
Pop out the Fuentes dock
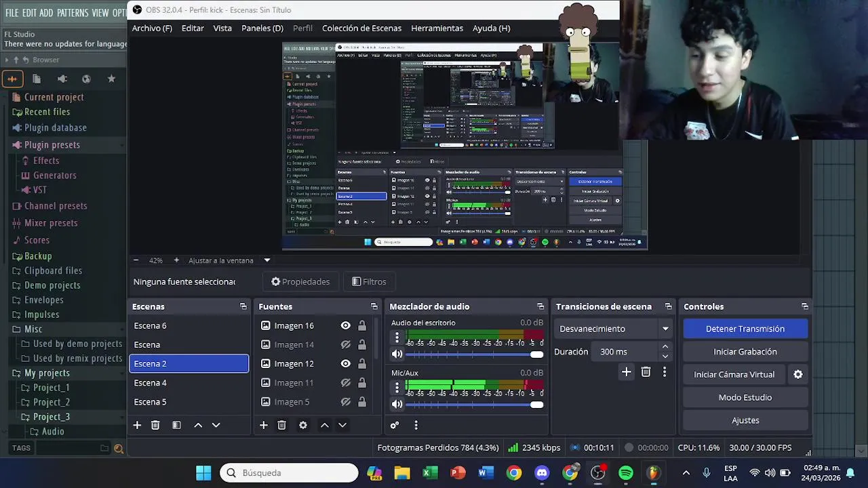tap(374, 306)
